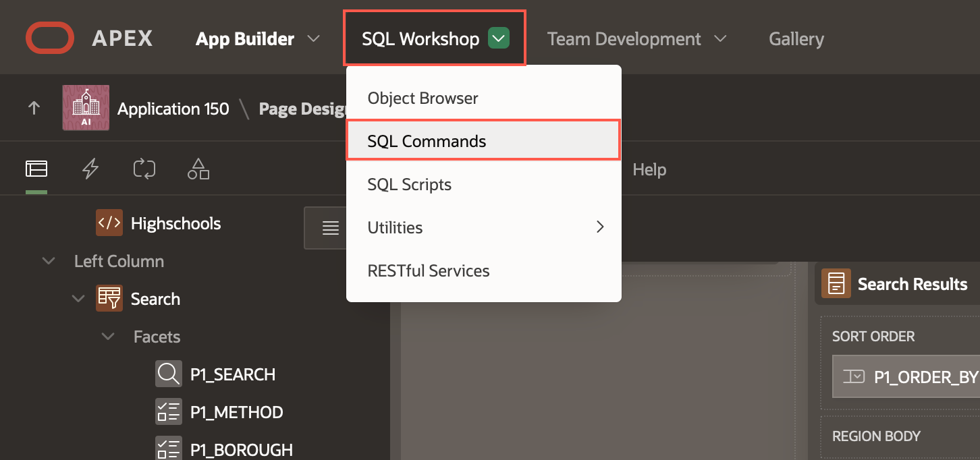Select Object Browser menu item
The width and height of the screenshot is (980, 460).
pyautogui.click(x=423, y=98)
